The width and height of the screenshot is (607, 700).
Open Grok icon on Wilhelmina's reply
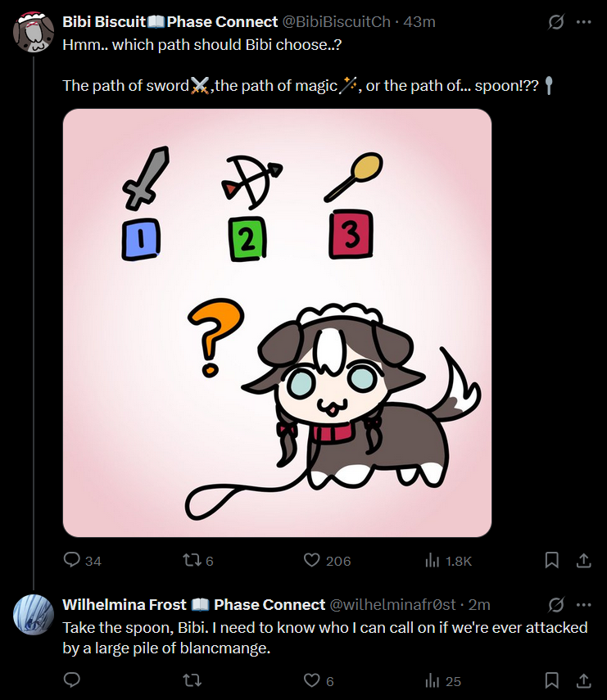point(556,605)
